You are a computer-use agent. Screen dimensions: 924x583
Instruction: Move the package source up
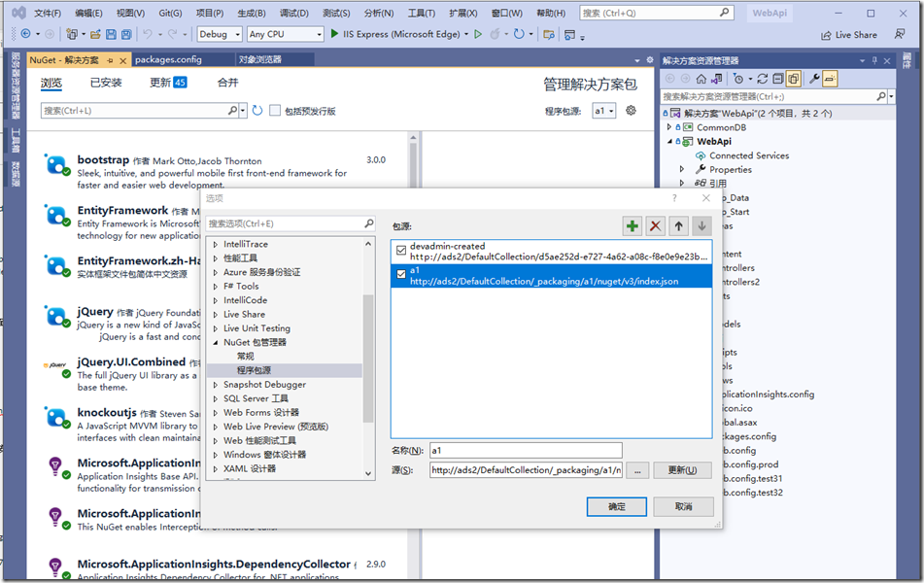(678, 225)
